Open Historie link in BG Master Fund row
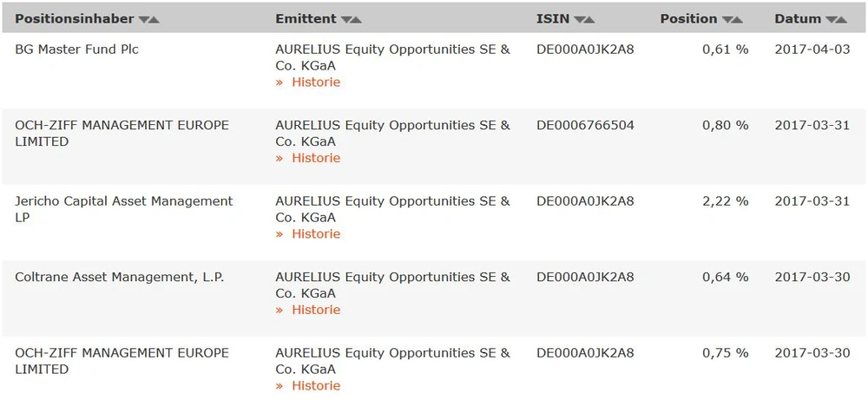This screenshot has height=413, width=868. tap(315, 82)
